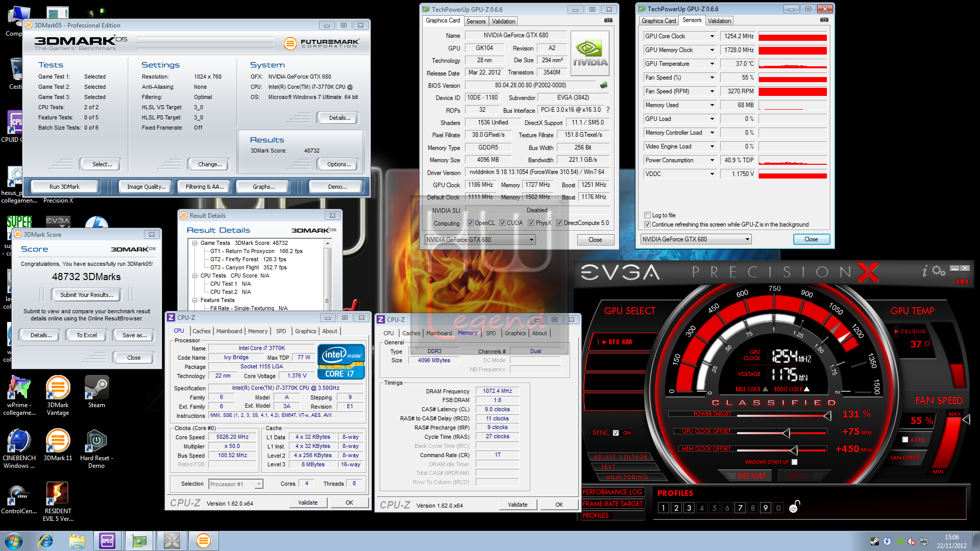Click the Windows Start orb
The width and height of the screenshot is (980, 551).
point(14,541)
